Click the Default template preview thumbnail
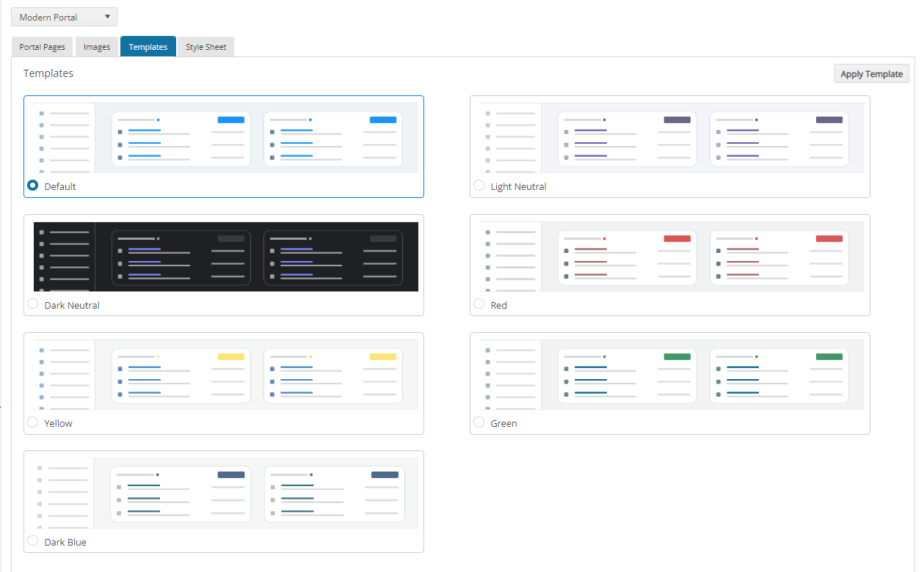The width and height of the screenshot is (924, 572). click(x=226, y=138)
